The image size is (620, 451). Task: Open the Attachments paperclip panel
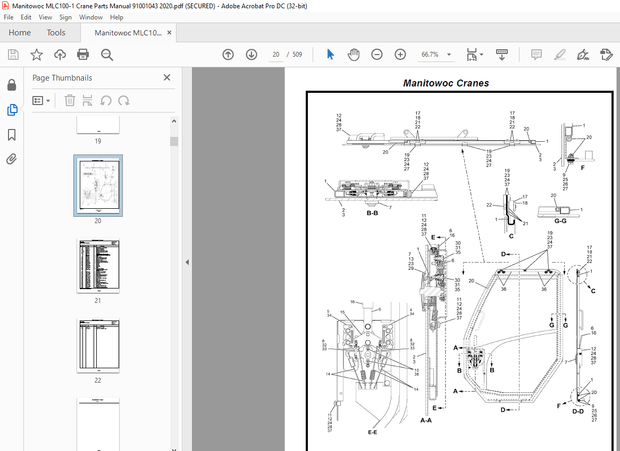(x=12, y=159)
